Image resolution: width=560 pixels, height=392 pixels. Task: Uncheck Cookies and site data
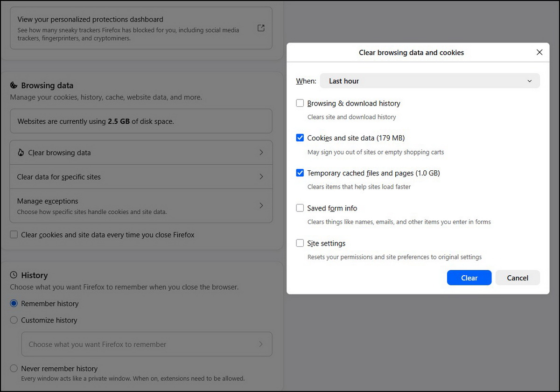(x=300, y=138)
